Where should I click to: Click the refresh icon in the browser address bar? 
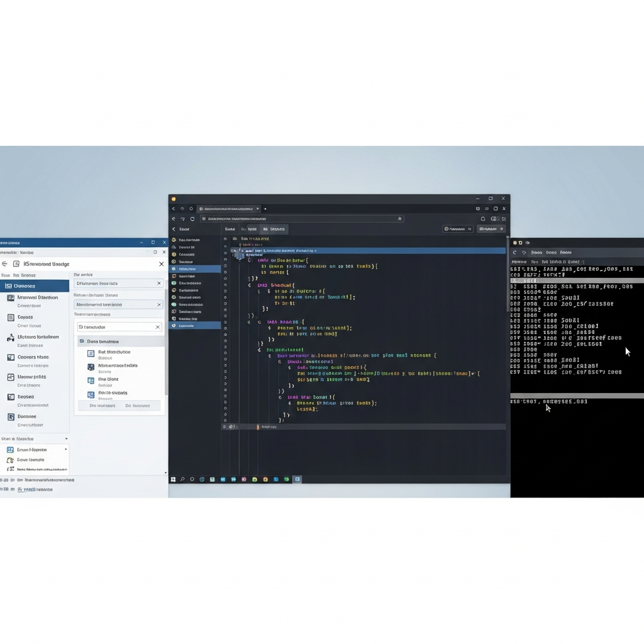tap(192, 218)
